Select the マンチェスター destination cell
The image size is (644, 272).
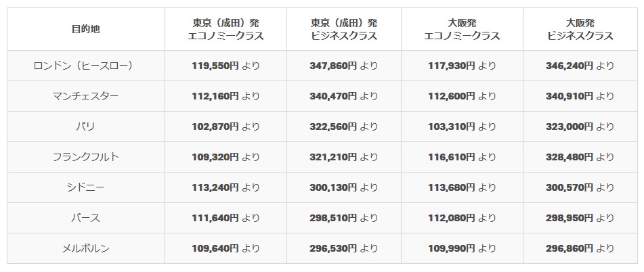point(86,96)
